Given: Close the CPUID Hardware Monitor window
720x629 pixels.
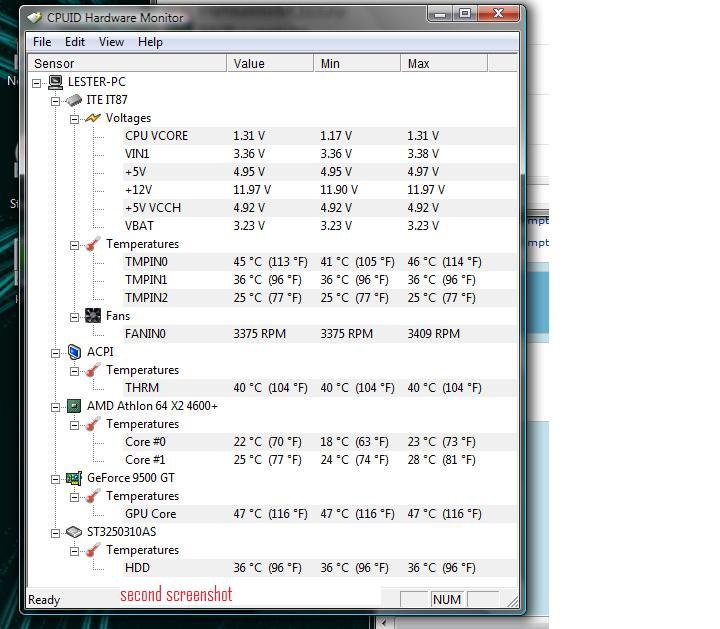Looking at the screenshot, I should [498, 14].
